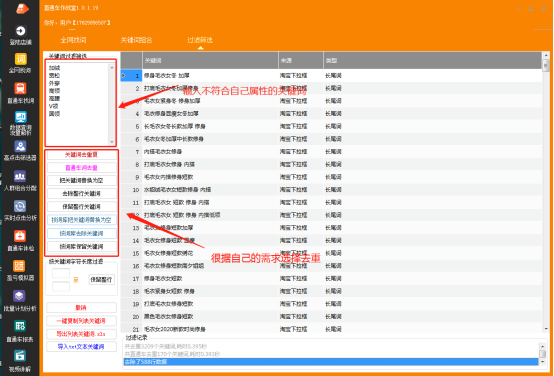Click inside the filter keyword text box
554x376 pixels.
coord(78,103)
